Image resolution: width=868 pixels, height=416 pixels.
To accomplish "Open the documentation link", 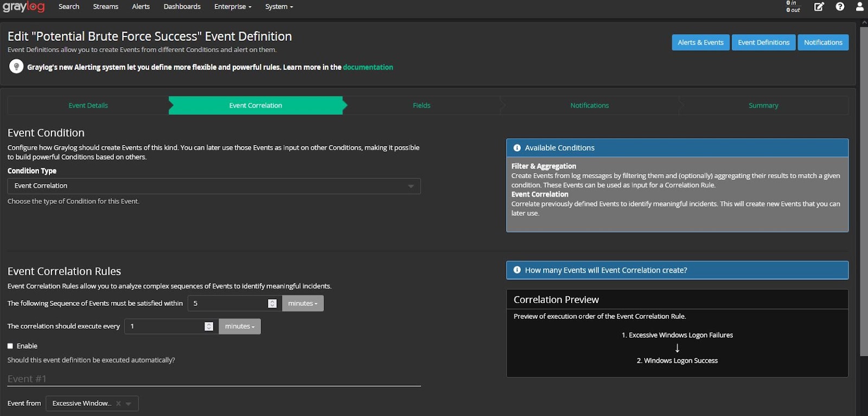I will tap(368, 67).
